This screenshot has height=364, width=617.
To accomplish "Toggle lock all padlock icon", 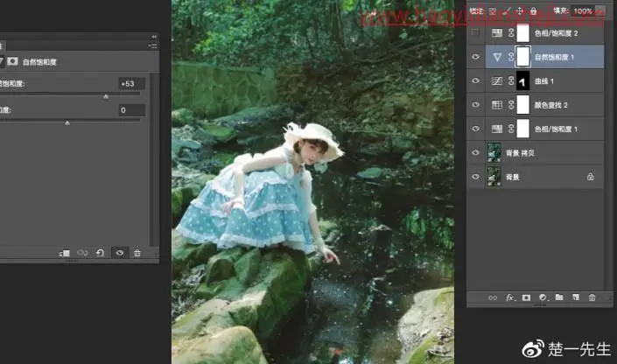I will [533, 11].
